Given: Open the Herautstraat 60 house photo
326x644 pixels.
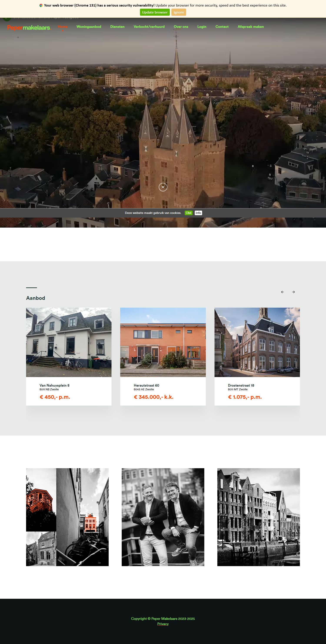Looking at the screenshot, I should coord(163,342).
